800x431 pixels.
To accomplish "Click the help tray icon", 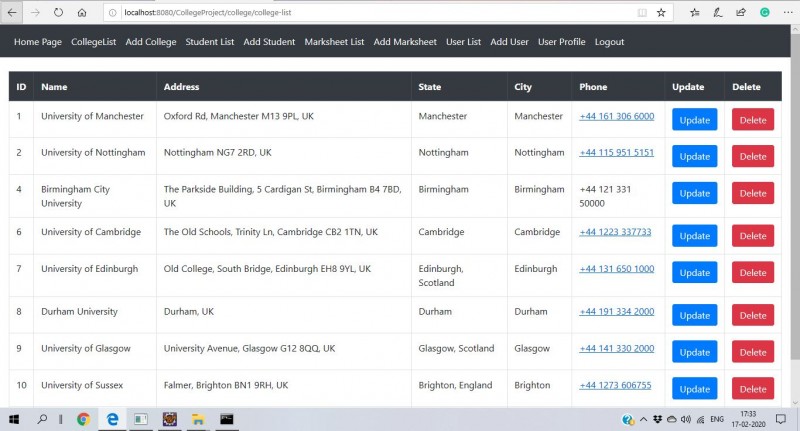I will tap(628, 419).
